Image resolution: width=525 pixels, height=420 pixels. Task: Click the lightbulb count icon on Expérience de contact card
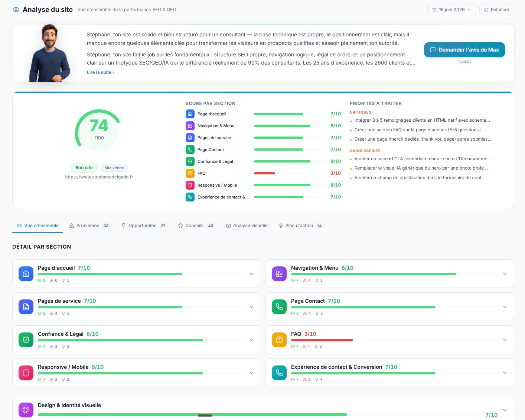[x=317, y=380]
